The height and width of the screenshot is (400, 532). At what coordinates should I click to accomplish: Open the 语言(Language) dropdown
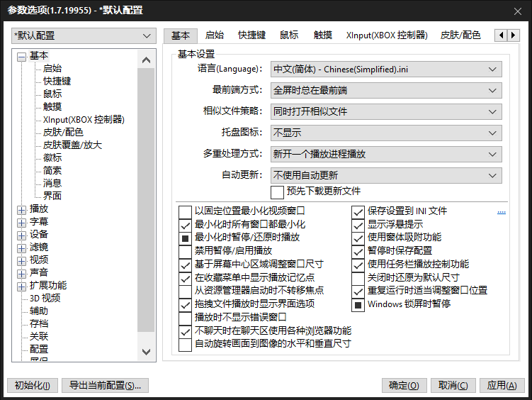click(385, 69)
